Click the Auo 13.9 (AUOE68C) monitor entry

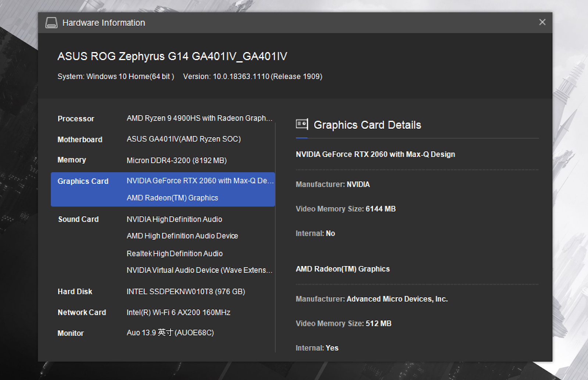click(x=170, y=333)
